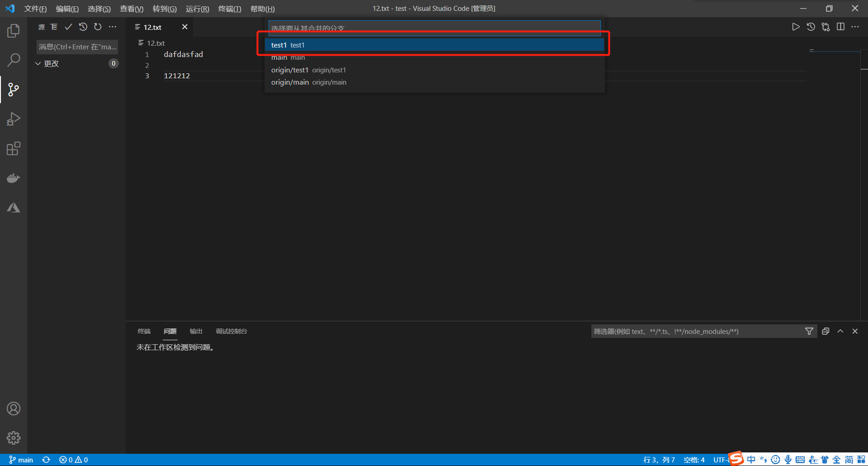Open the Run and Debug view
The height and width of the screenshot is (466, 868).
click(14, 119)
